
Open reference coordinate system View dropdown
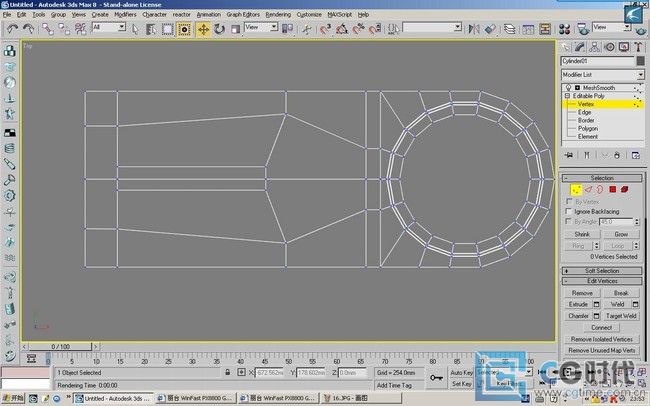coord(261,27)
